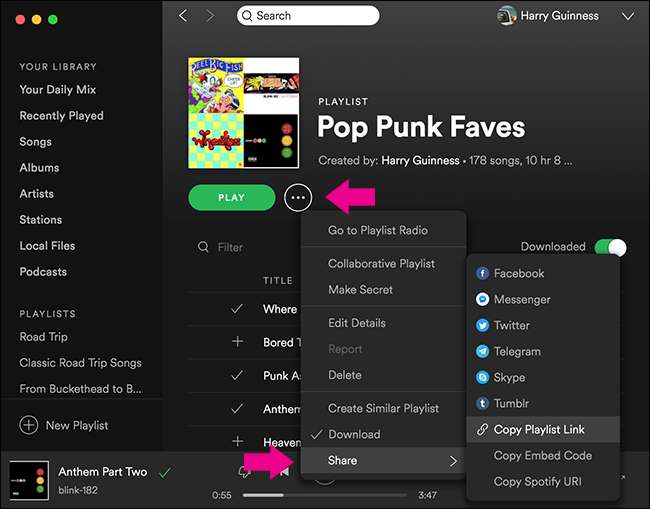Image resolution: width=650 pixels, height=509 pixels.
Task: Click the Search input field
Action: click(308, 16)
